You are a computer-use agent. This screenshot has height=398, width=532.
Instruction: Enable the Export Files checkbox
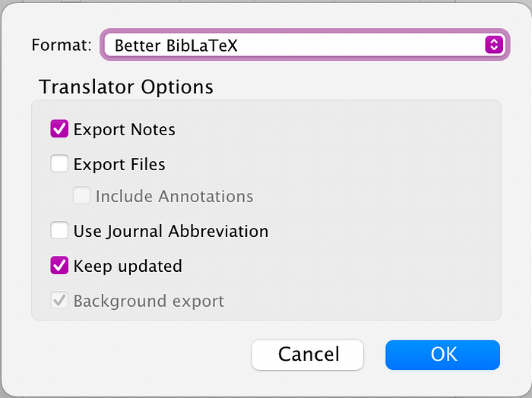pos(59,163)
